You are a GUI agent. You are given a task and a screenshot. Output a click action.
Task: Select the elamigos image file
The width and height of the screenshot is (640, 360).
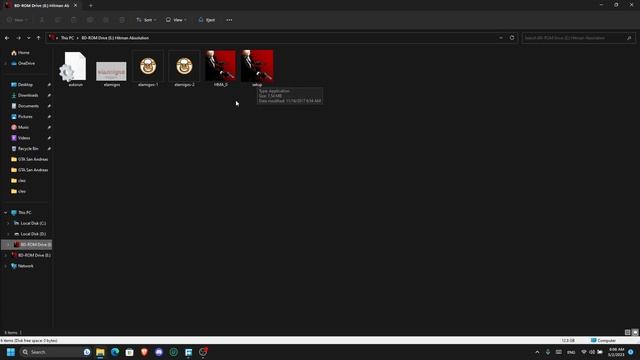click(111, 71)
